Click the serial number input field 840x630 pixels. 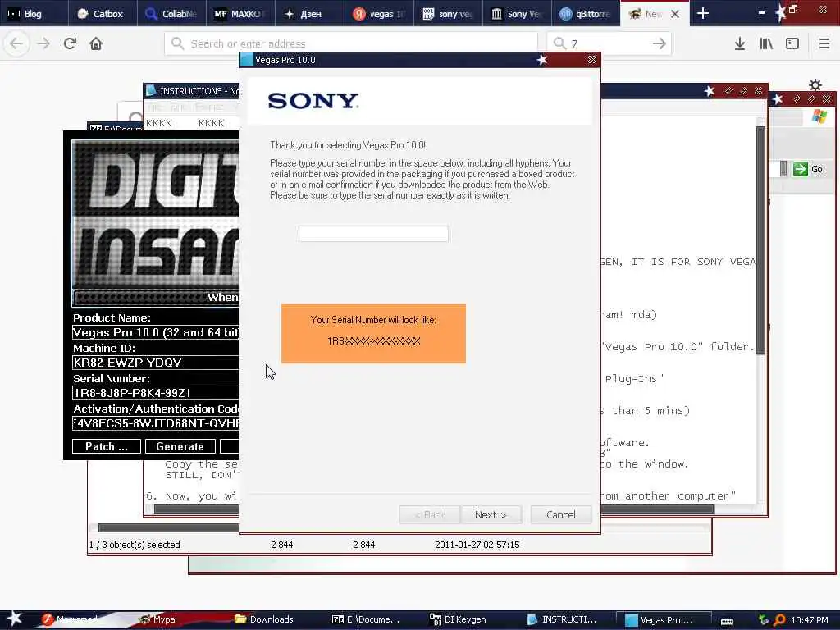pyautogui.click(x=373, y=234)
